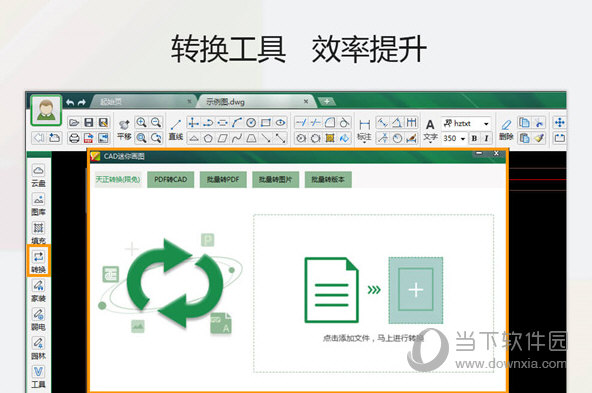592x393 pixels.
Task: Click the add file plus box
Action: 416,290
